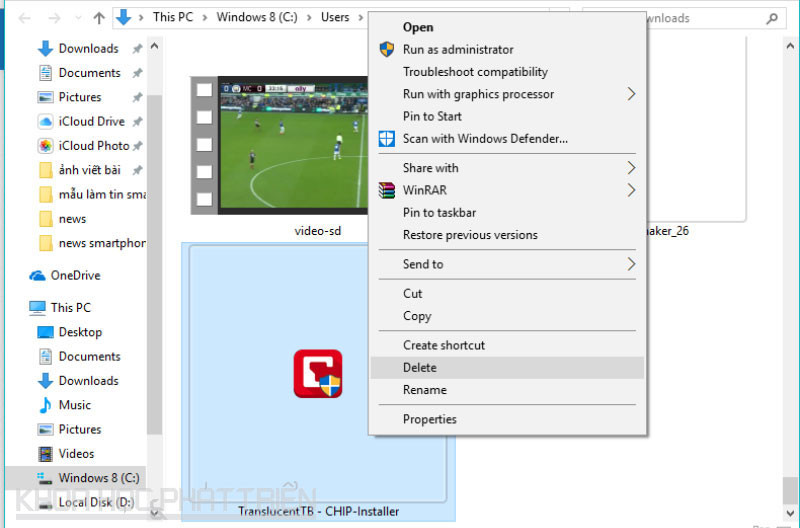Screen dimensions: 800x528
Task: Choose Delete from the context menu
Action: tap(420, 367)
